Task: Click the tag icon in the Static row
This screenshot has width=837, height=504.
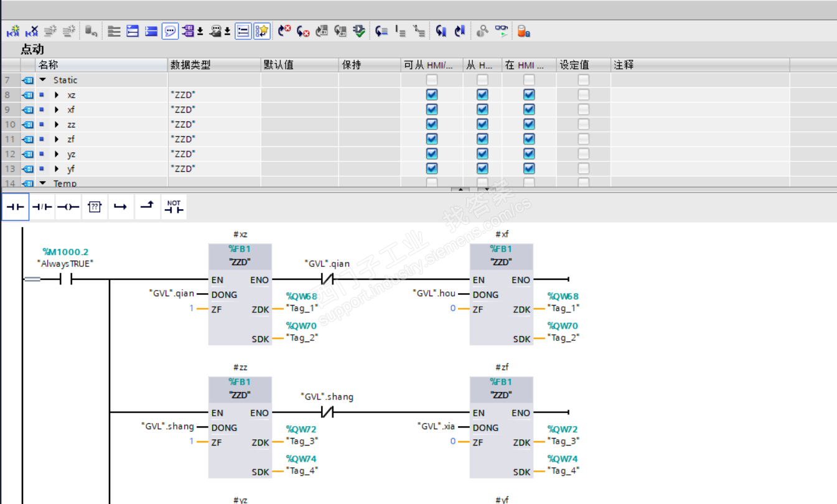Action: pyautogui.click(x=28, y=80)
